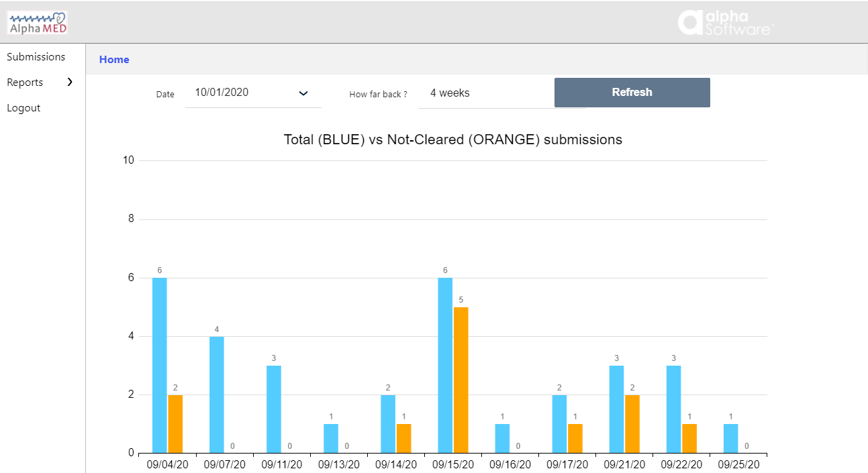Click the tallest blue bar on 09/15/20

446,362
